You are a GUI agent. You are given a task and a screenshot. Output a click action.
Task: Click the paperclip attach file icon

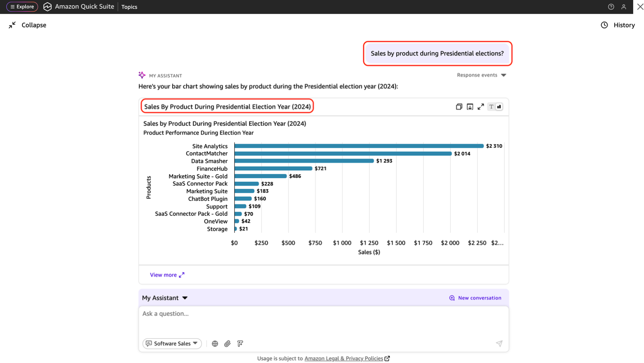point(228,344)
